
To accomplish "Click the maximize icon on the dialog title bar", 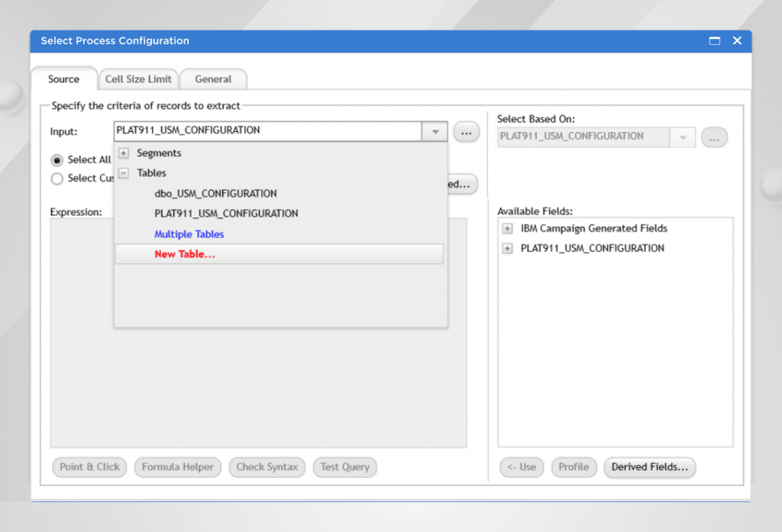I will click(x=715, y=40).
